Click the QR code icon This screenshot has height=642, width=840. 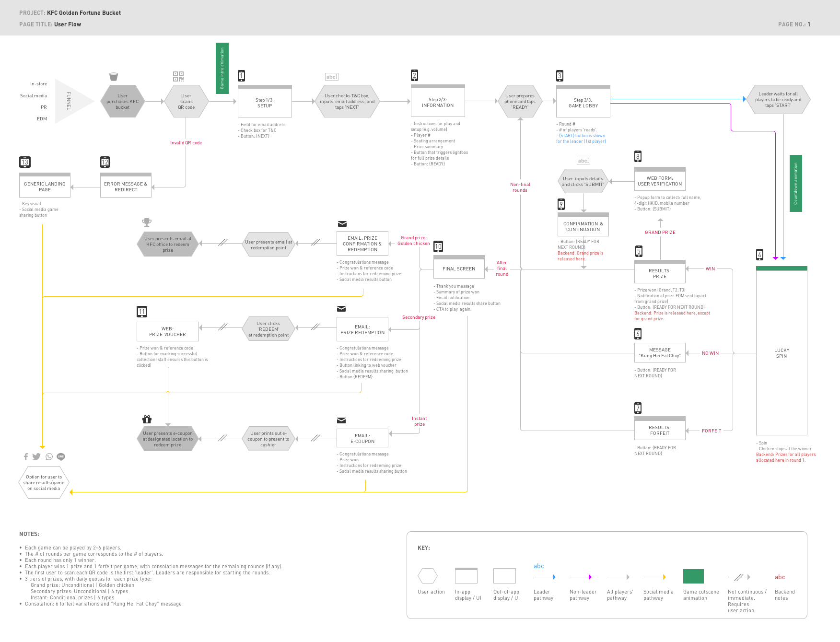click(178, 77)
